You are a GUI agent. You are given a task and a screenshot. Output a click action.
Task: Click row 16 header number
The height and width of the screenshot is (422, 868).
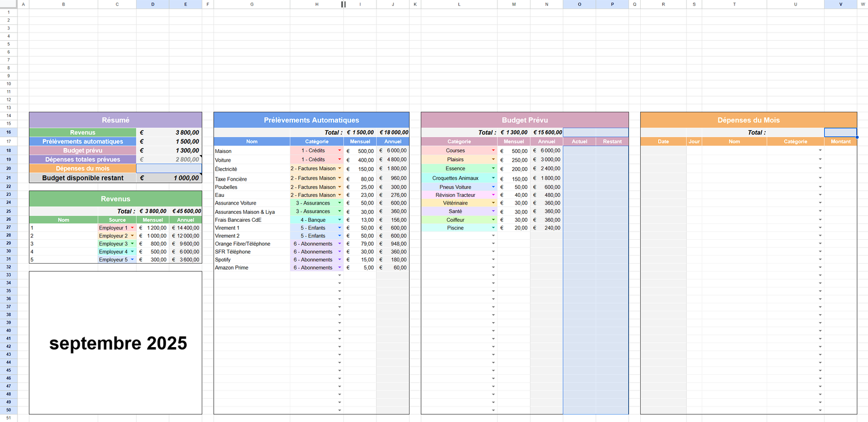click(9, 132)
